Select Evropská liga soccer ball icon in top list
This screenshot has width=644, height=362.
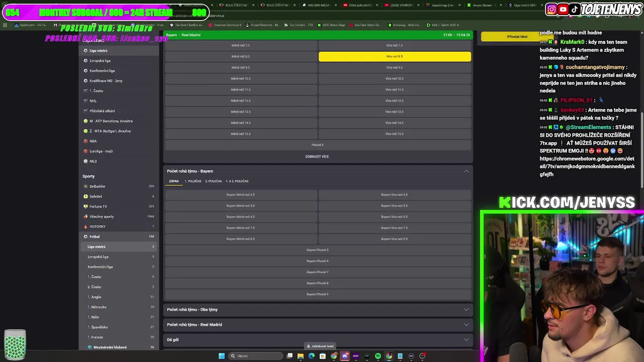pos(86,61)
